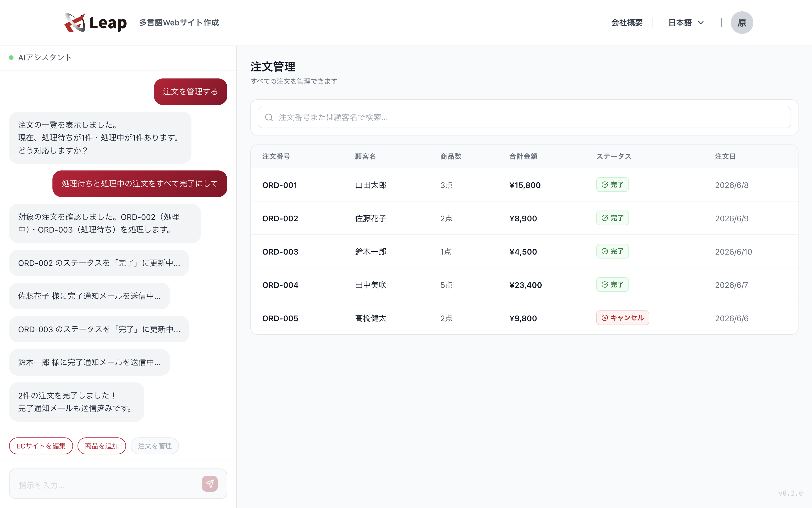Expand the 日本語 language dropdown
The image size is (812, 508).
coord(686,23)
